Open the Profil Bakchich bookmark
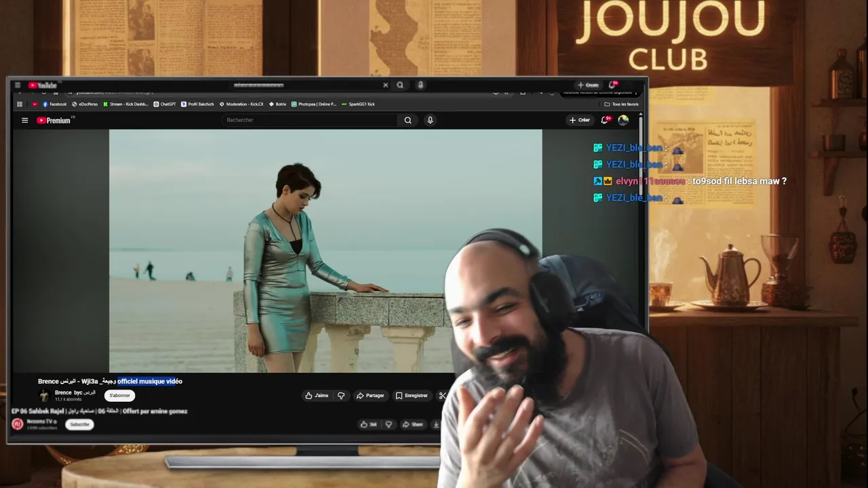This screenshot has width=868, height=488. [197, 104]
